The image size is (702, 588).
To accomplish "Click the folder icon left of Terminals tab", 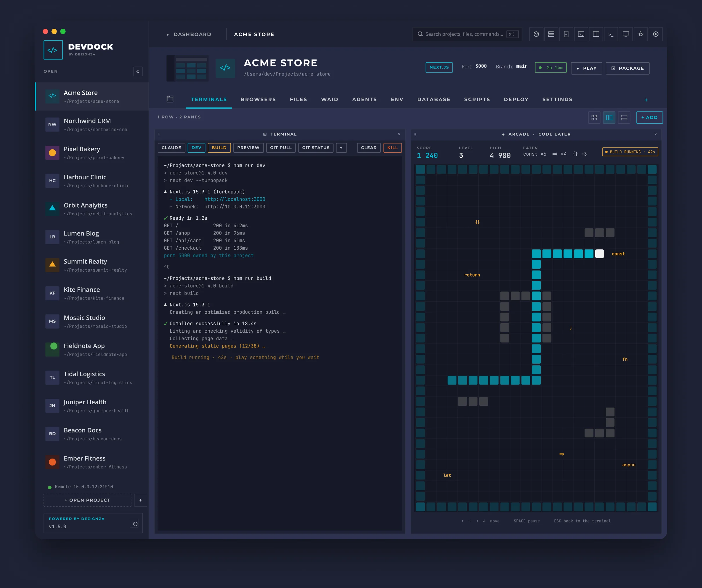I will pos(170,99).
